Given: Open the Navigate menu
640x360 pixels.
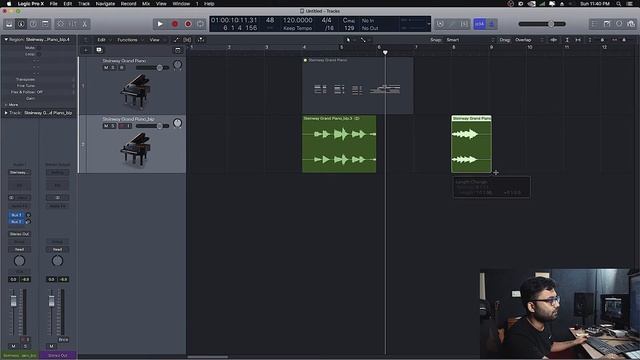Looking at the screenshot, I should [x=105, y=4].
